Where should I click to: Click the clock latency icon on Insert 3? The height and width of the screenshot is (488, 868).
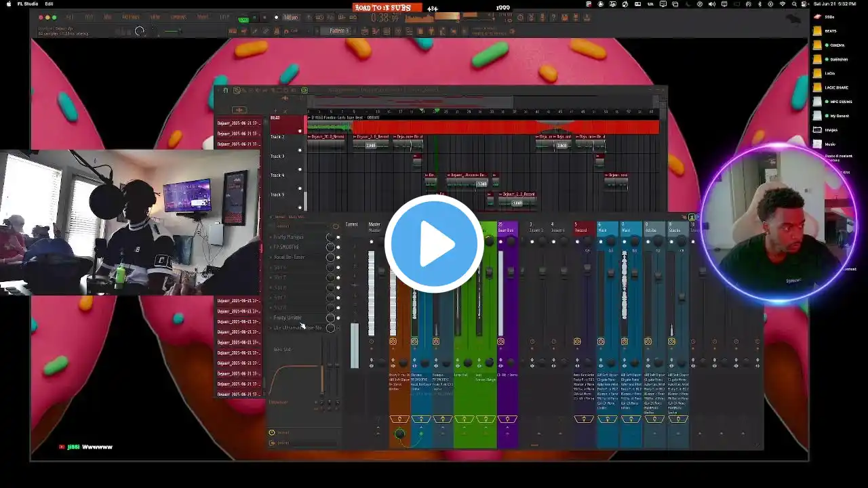tap(532, 342)
